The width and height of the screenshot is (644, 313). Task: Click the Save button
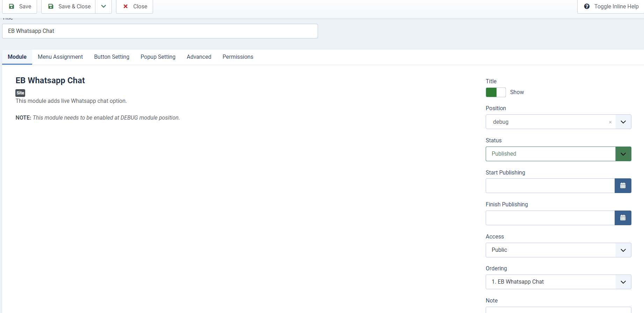point(20,7)
